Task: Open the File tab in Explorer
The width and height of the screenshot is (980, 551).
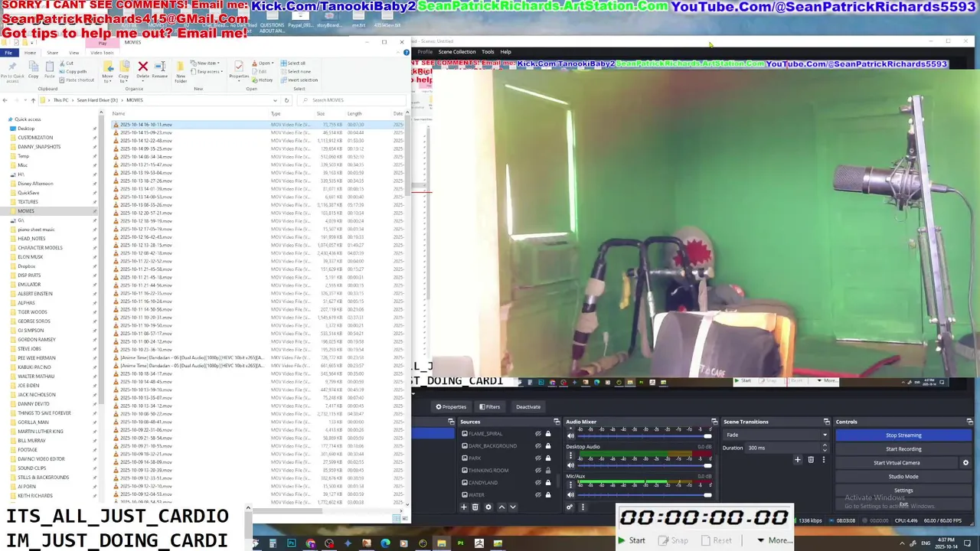Action: (x=8, y=53)
